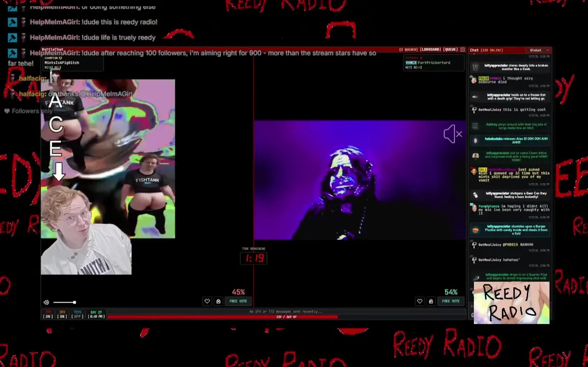Click the heart icon beside Followers only
Viewport: 588px width, 367px height.
(7, 111)
